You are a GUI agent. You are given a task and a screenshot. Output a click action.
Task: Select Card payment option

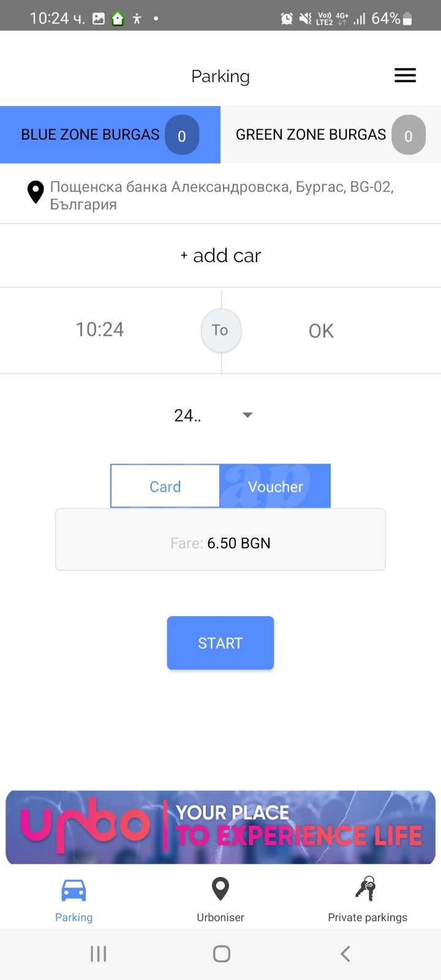click(165, 486)
